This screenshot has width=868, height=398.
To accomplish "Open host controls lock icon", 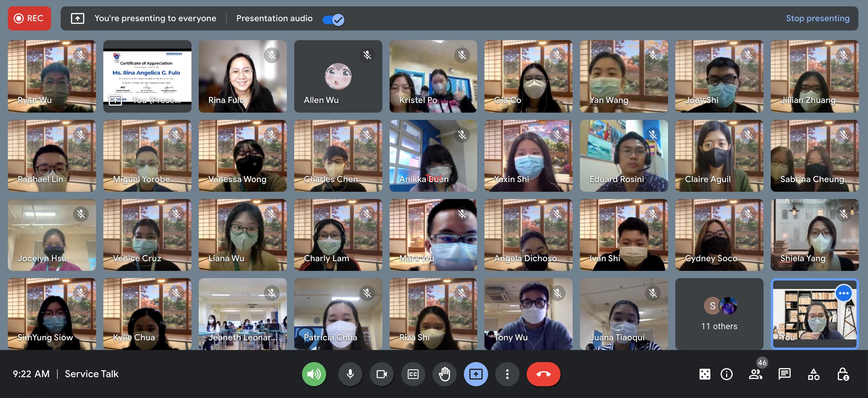I will (843, 374).
